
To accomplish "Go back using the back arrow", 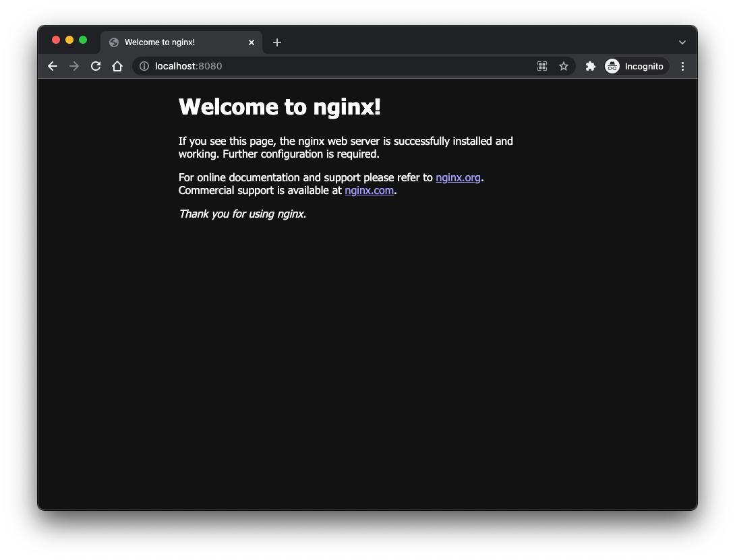I will click(53, 66).
